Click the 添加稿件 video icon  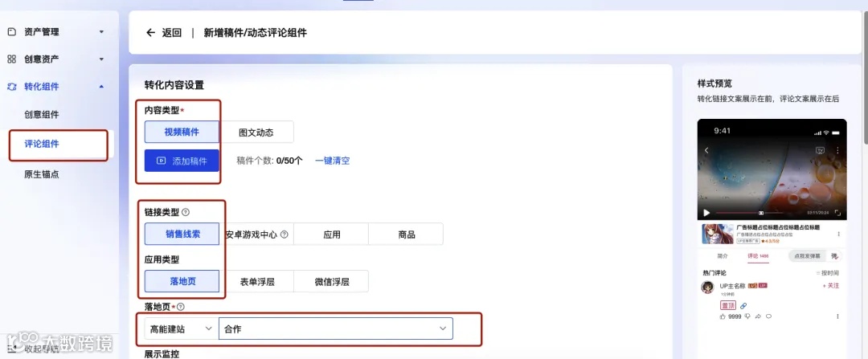[161, 161]
